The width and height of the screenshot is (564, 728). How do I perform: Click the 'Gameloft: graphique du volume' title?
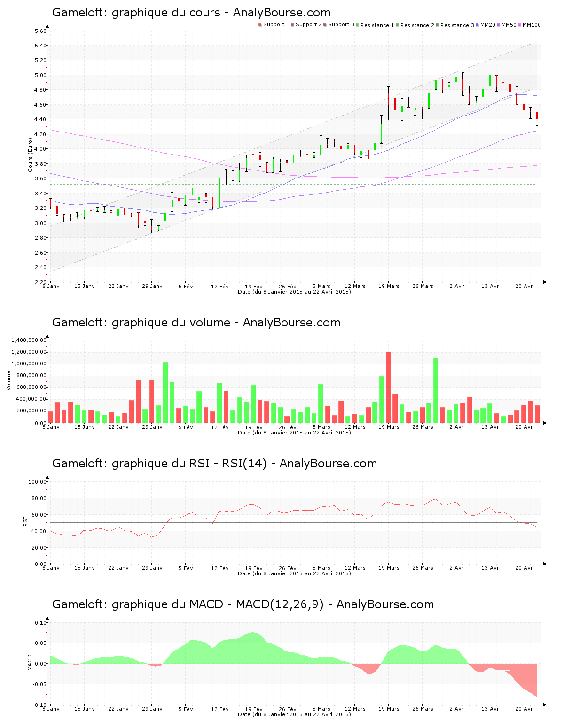point(141,323)
